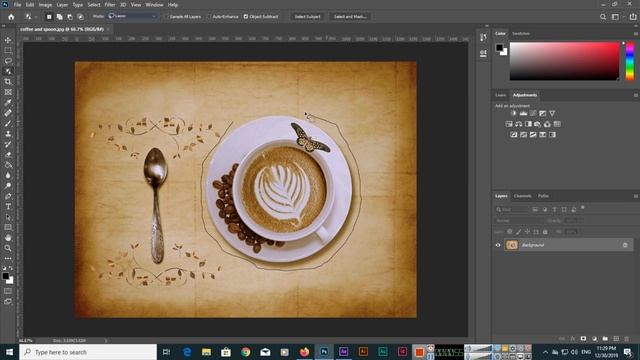Screen dimensions: 640x360
Task: Select the Brush tool
Action: (x=8, y=123)
